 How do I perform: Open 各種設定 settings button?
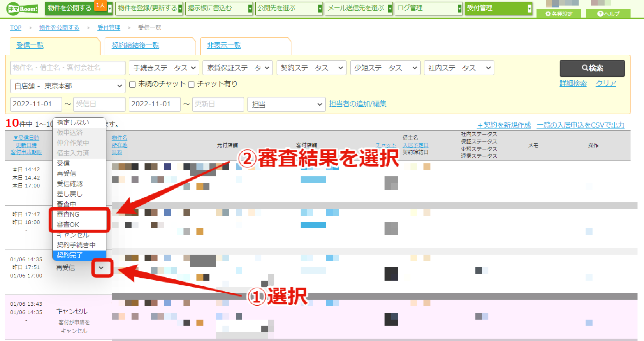click(x=559, y=14)
